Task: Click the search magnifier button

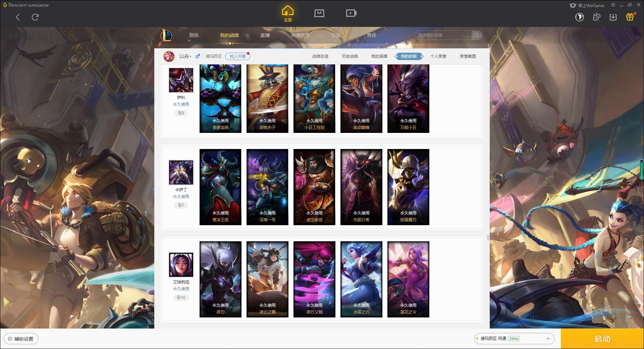Action: point(477,35)
